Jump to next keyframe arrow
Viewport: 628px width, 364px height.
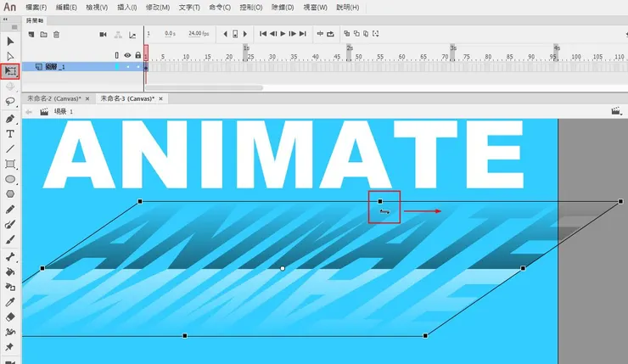[x=245, y=34]
